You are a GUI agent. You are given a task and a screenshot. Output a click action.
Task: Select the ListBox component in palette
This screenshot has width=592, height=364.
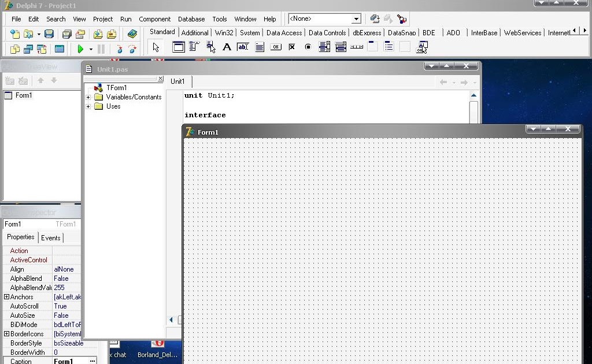click(324, 47)
